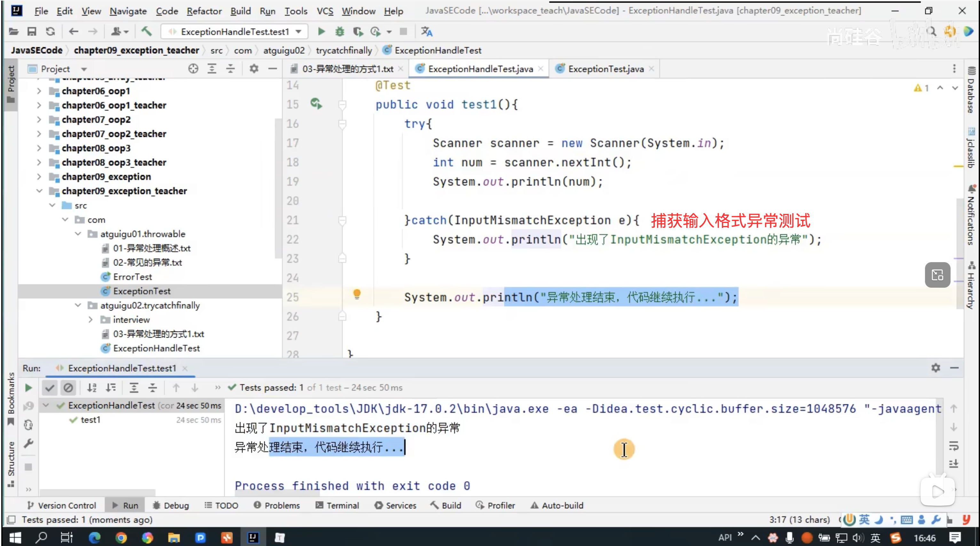This screenshot has width=980, height=546.
Task: Toggle Show Ignored tests button
Action: 68,388
